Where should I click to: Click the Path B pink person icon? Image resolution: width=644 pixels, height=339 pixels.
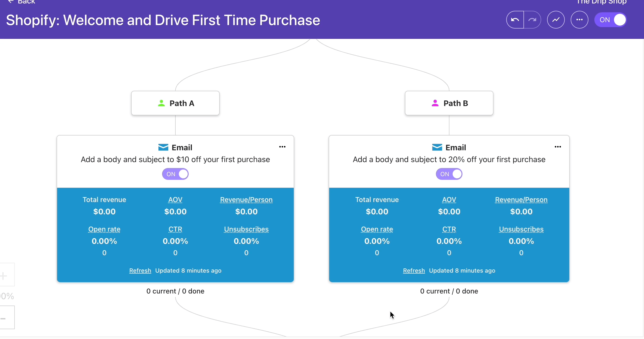click(435, 103)
